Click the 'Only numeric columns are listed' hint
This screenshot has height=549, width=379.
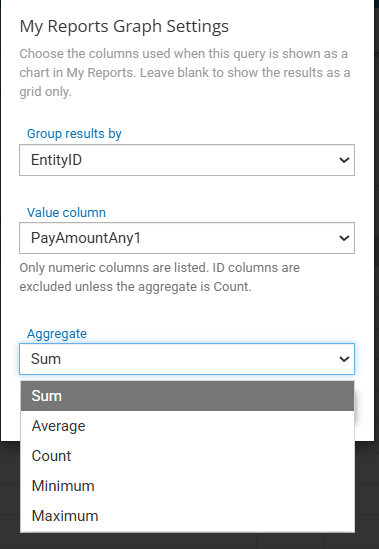[x=159, y=277]
